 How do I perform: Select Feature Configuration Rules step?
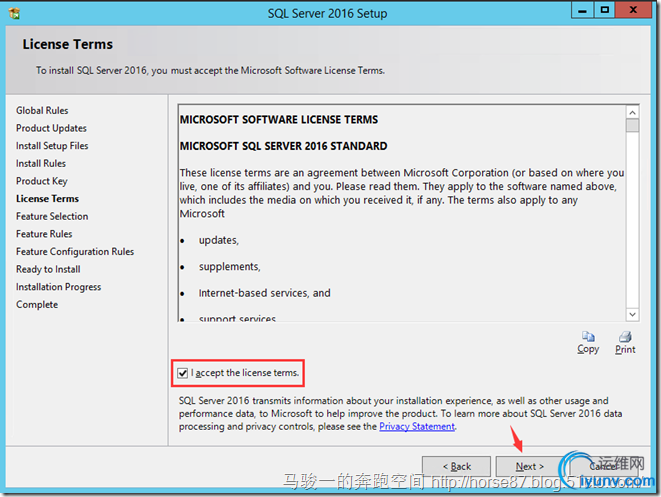(75, 252)
